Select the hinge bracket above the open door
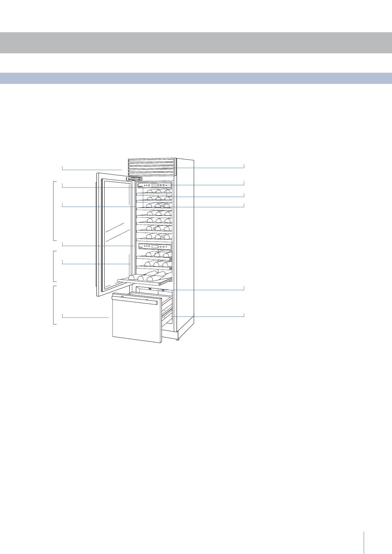 click(x=134, y=179)
